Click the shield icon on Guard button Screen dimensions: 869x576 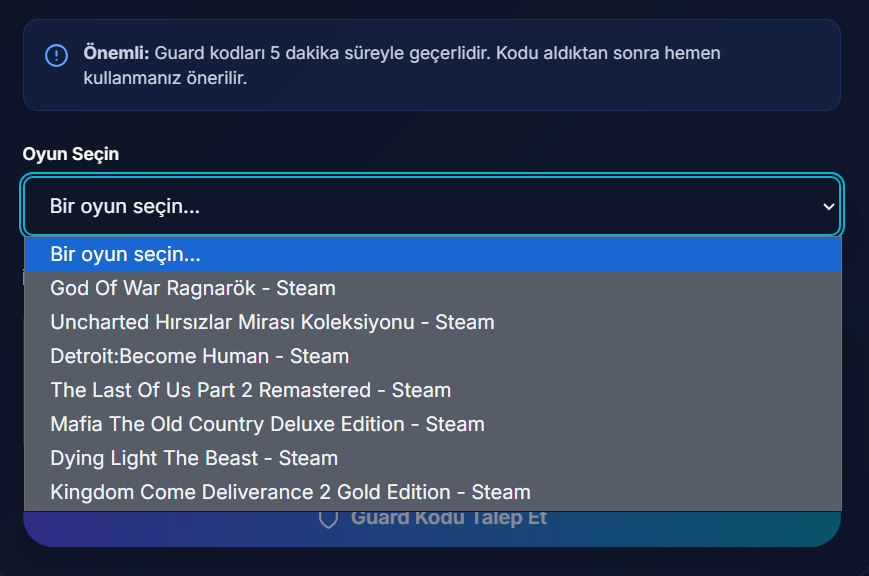click(x=328, y=519)
